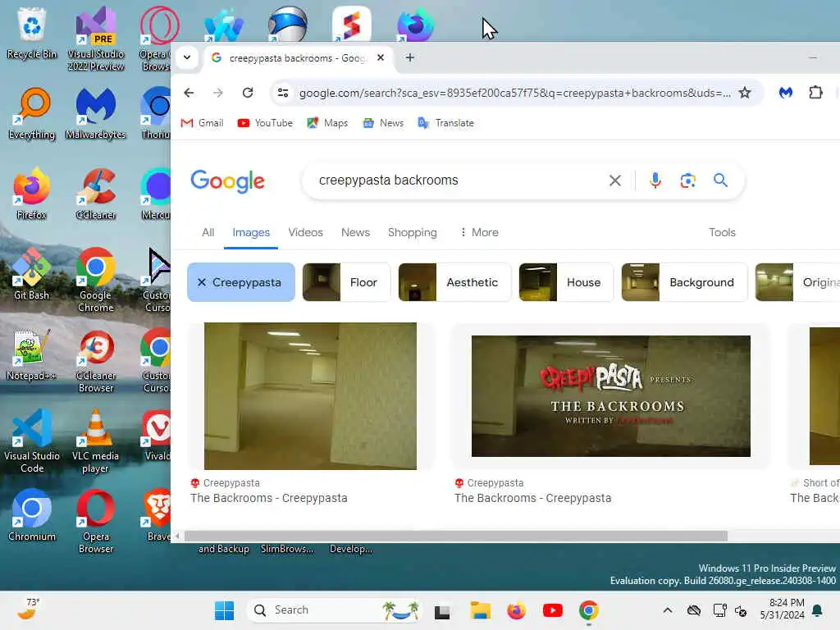Screen dimensions: 840x630
Task: Go to Google homepage via logo
Action: [x=228, y=181]
